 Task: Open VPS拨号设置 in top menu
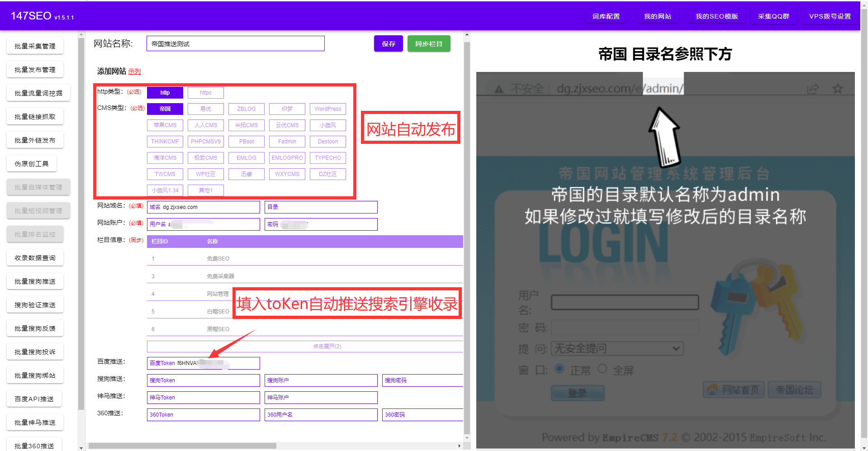(830, 16)
